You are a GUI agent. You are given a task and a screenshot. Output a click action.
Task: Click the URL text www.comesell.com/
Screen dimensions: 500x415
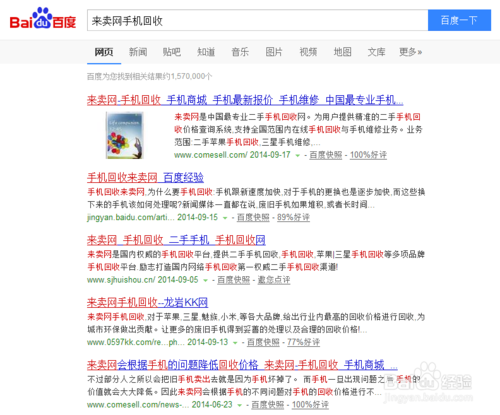[210, 155]
